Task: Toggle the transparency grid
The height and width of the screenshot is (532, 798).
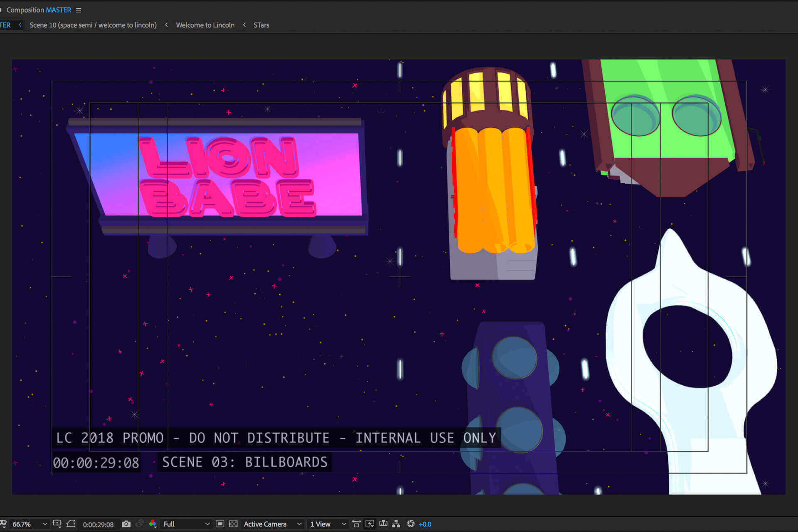Action: (x=233, y=524)
